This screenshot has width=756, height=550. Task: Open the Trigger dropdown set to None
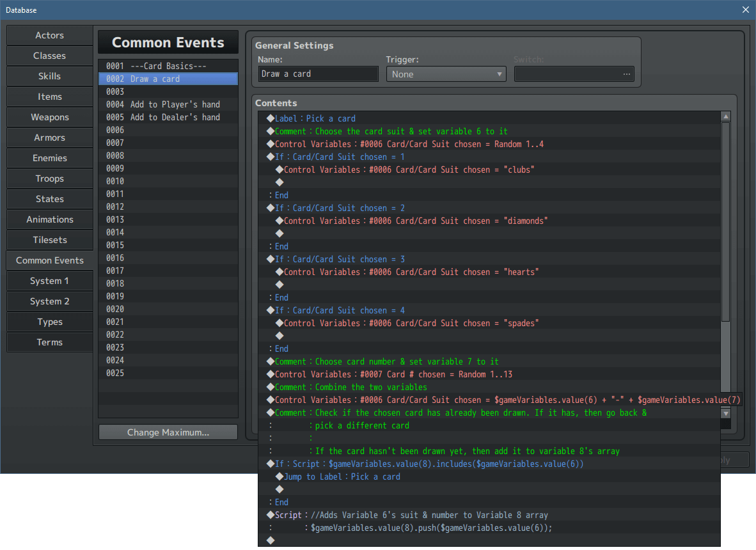click(446, 74)
